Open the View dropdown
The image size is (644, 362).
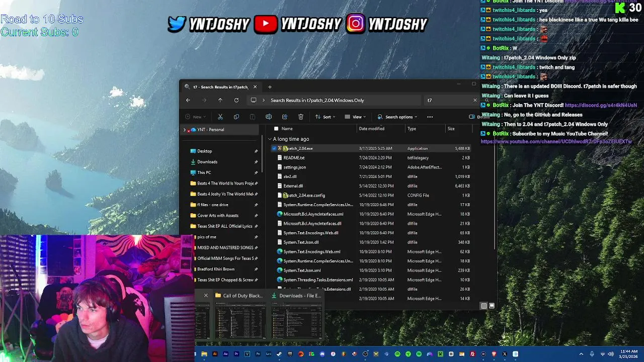tap(356, 117)
